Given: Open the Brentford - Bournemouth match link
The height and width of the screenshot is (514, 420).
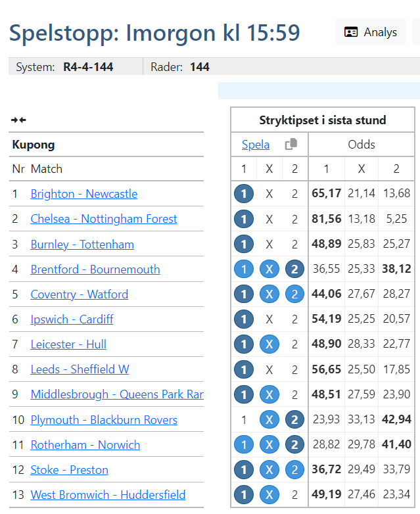Looking at the screenshot, I should point(95,269).
